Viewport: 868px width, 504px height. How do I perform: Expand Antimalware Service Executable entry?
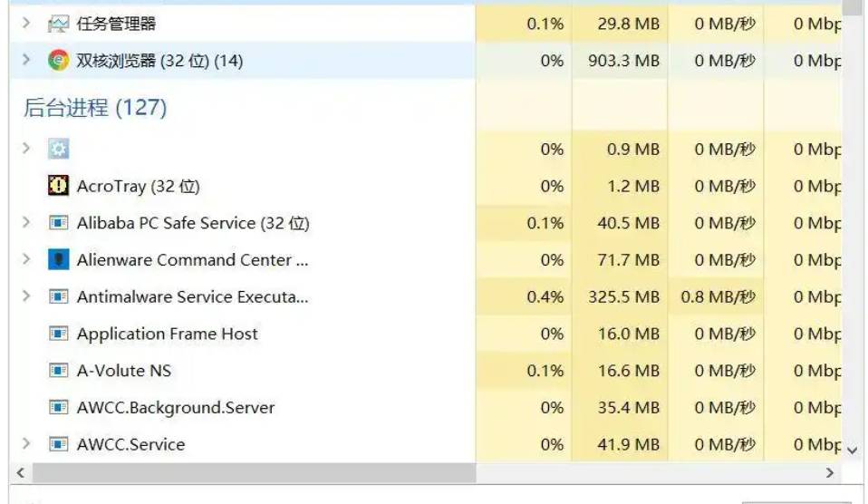[26, 296]
